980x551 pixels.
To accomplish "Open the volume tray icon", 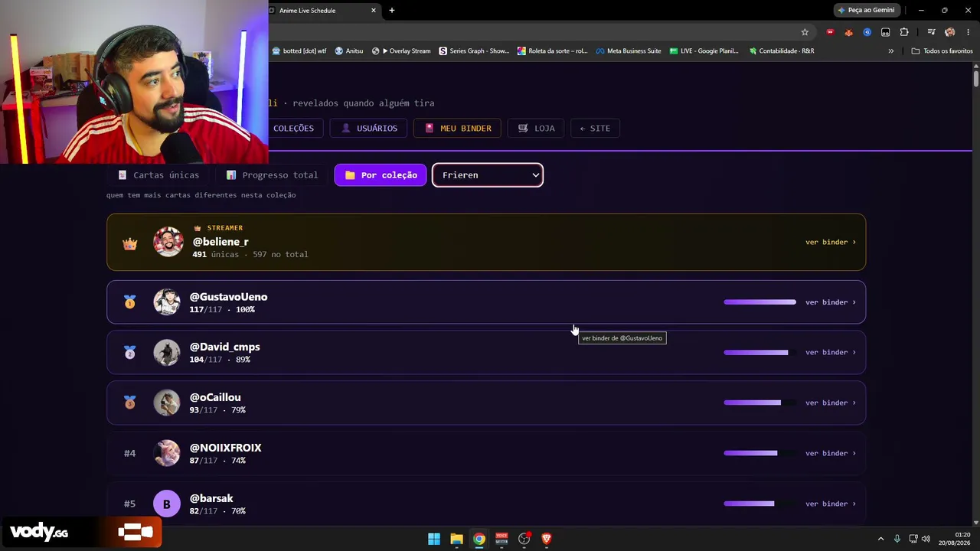I will coord(926,539).
